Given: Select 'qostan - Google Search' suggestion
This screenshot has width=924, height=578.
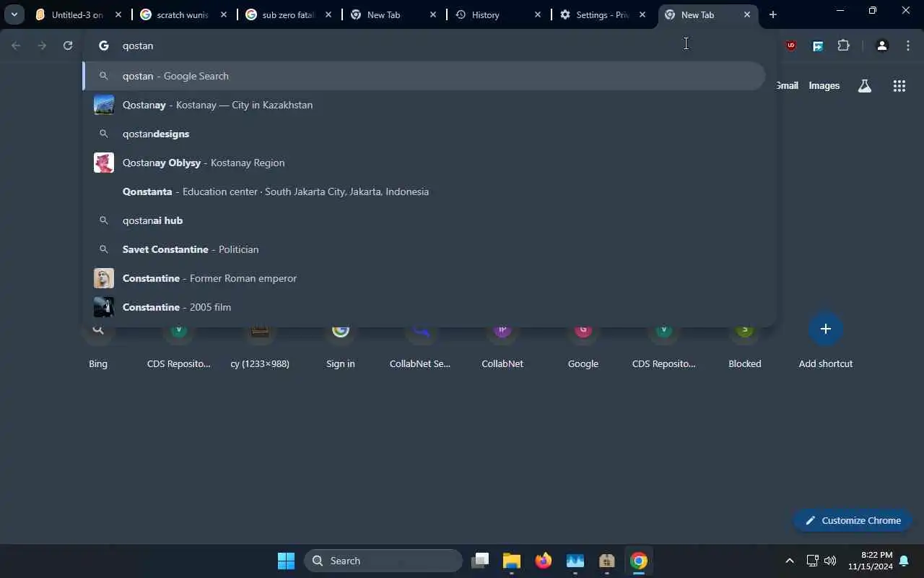Looking at the screenshot, I should click(424, 76).
